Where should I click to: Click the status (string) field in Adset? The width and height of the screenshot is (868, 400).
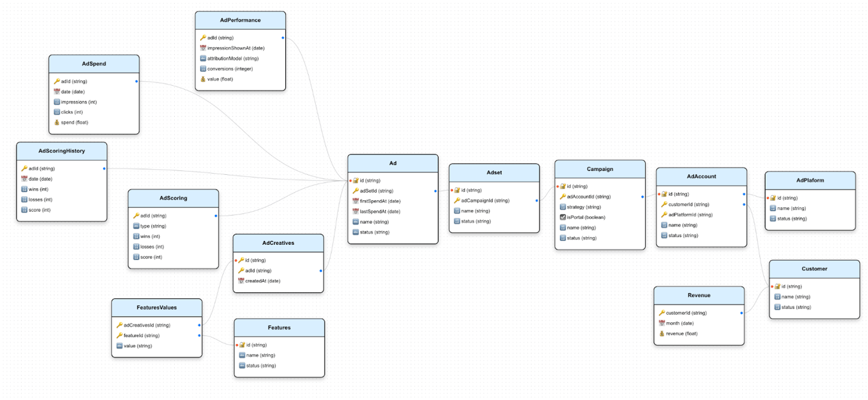coord(494,221)
